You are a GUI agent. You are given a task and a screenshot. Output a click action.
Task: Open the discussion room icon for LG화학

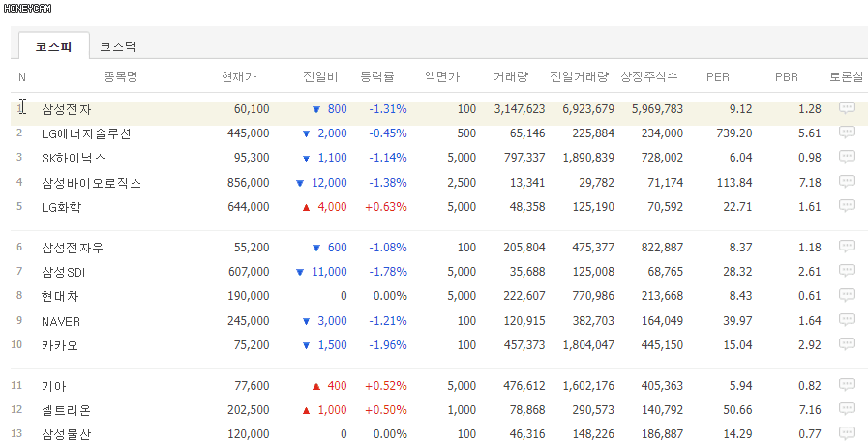[847, 206]
